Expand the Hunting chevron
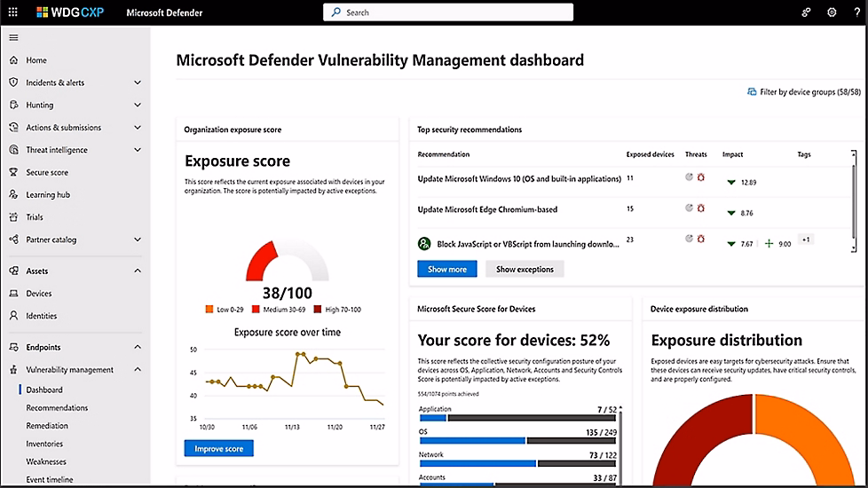This screenshot has height=488, width=868. click(138, 105)
